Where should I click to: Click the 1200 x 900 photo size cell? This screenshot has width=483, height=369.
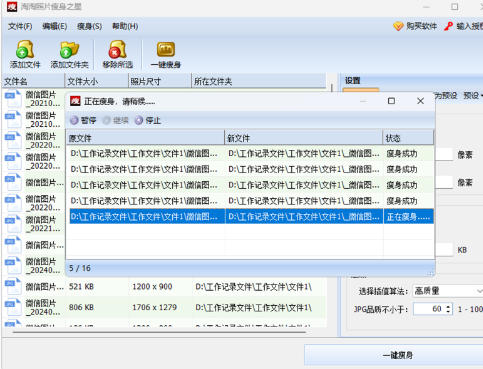point(152,286)
